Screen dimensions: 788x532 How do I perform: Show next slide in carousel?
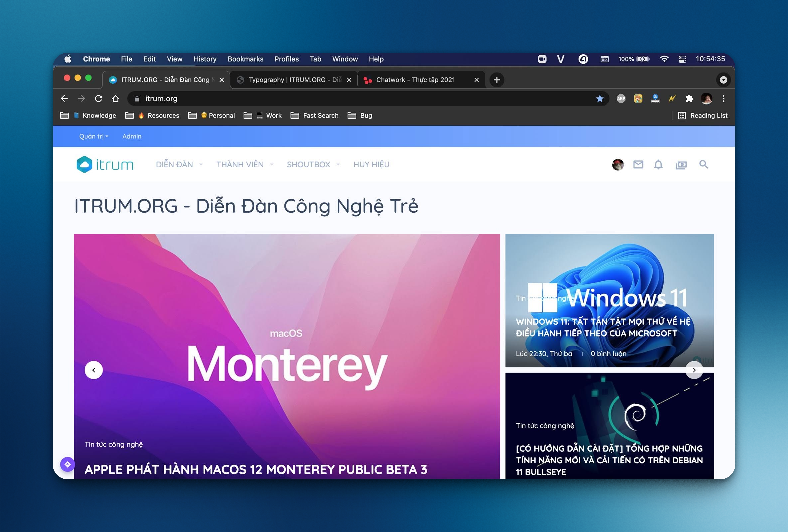(x=694, y=370)
